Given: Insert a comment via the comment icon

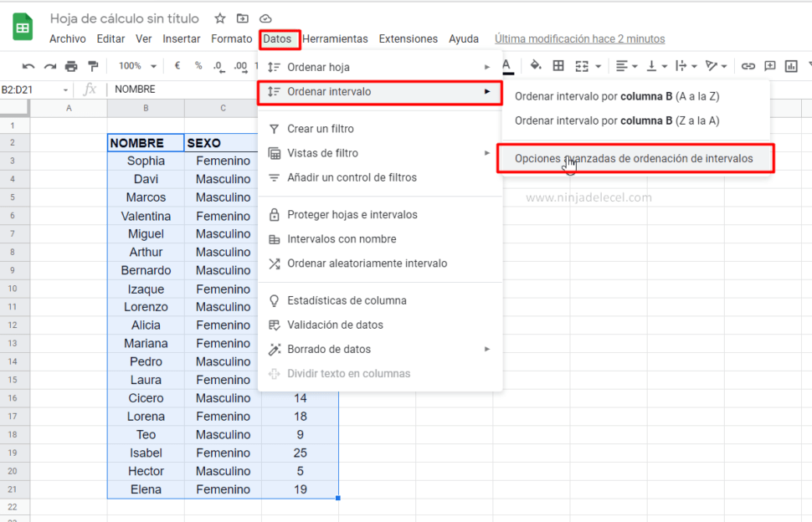Looking at the screenshot, I should 770,65.
